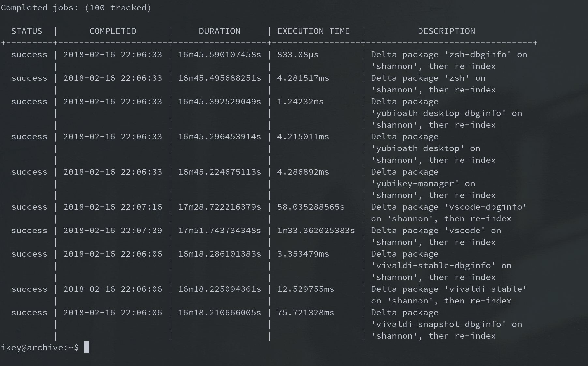Click 'vivaldi-stable-dbginfo' description text
588x366 pixels.
click(434, 265)
